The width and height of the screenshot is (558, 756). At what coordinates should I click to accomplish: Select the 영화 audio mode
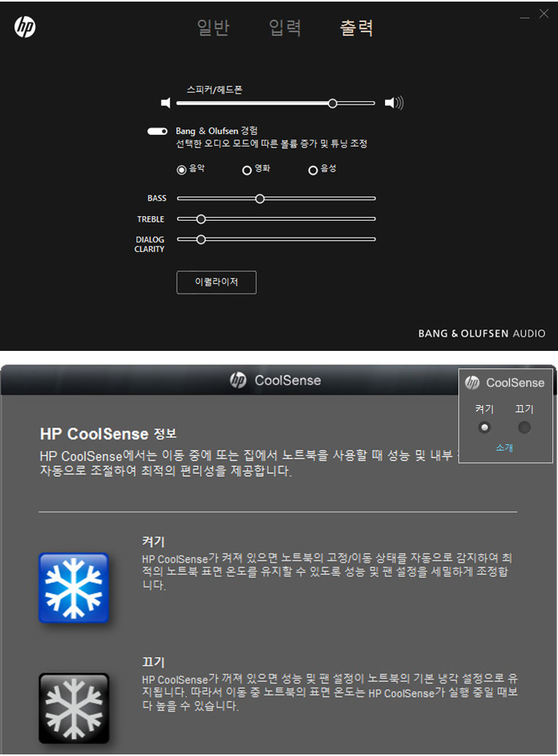click(246, 170)
